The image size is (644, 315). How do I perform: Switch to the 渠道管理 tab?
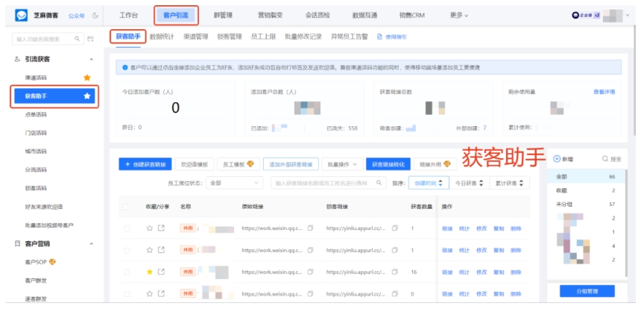pos(196,37)
